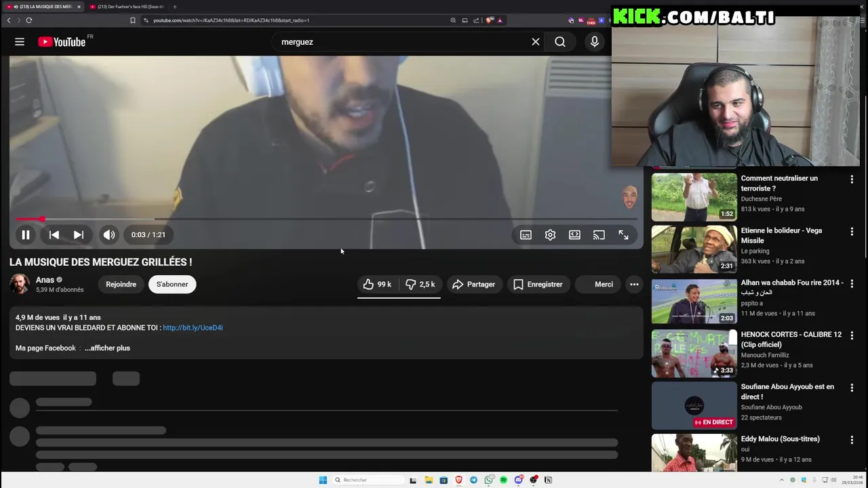This screenshot has width=868, height=488.
Task: Open the Anas channel name link
Action: click(x=45, y=280)
